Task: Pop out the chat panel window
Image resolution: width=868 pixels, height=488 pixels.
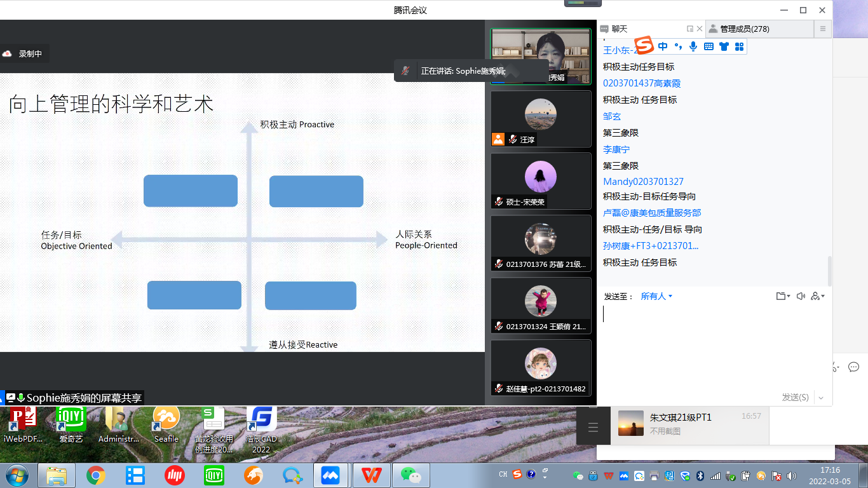Action: (690, 29)
